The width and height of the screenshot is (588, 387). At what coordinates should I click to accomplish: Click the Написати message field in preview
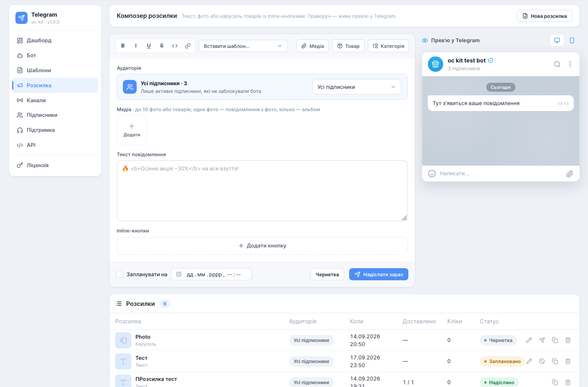pos(501,174)
